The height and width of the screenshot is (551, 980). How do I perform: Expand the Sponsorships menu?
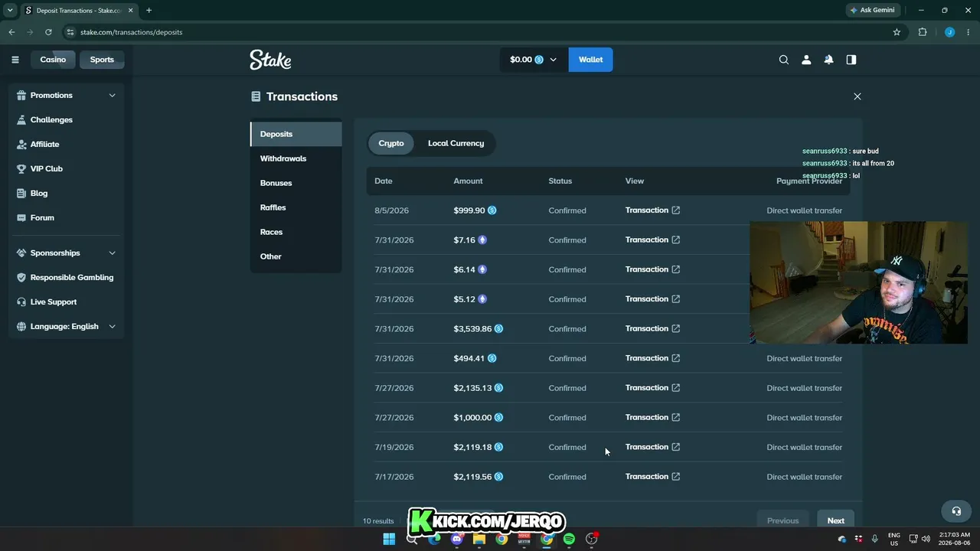point(66,253)
